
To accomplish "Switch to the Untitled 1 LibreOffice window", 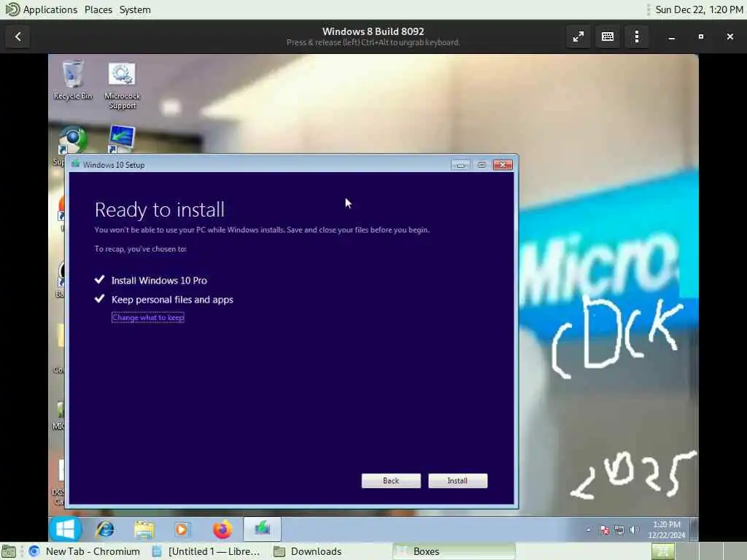I will (206, 551).
